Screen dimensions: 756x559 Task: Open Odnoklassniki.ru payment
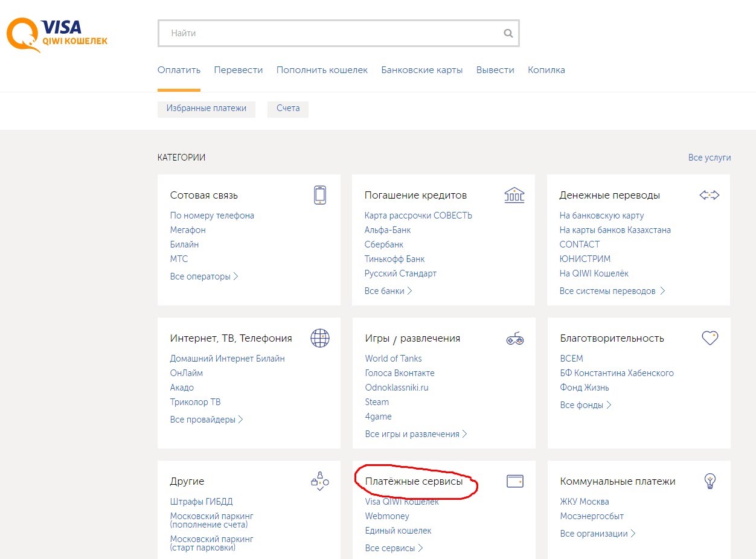pyautogui.click(x=397, y=388)
